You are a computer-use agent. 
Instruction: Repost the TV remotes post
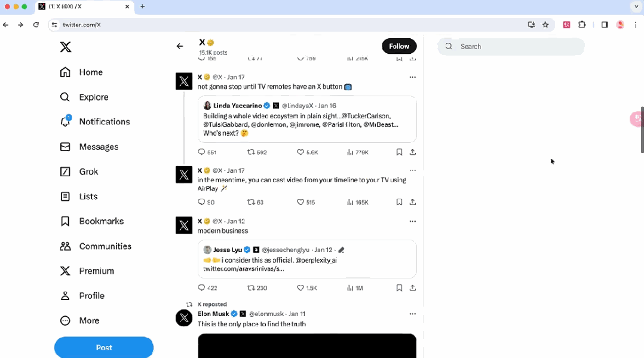click(257, 152)
